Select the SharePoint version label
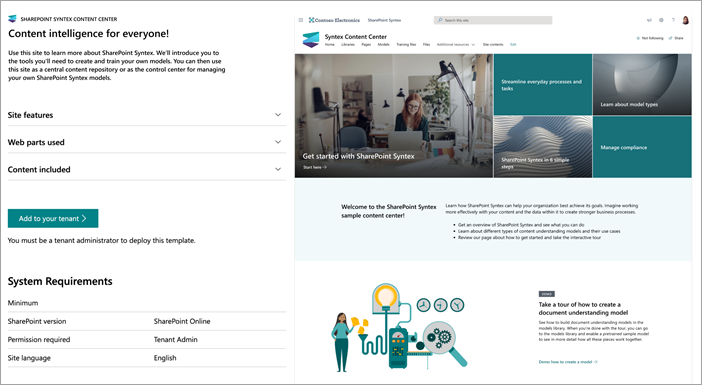 tap(37, 321)
